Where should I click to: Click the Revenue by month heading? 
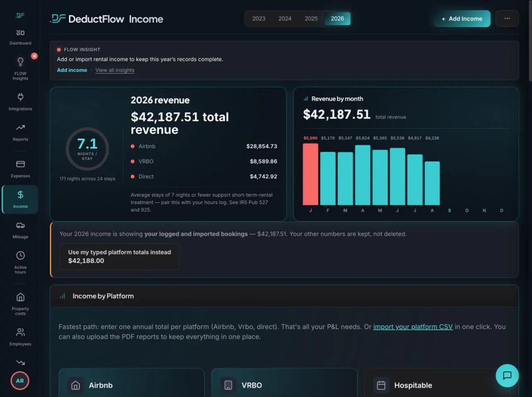(337, 99)
